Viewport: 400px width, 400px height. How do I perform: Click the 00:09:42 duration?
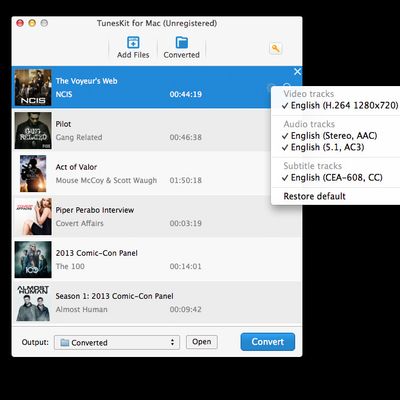[186, 309]
